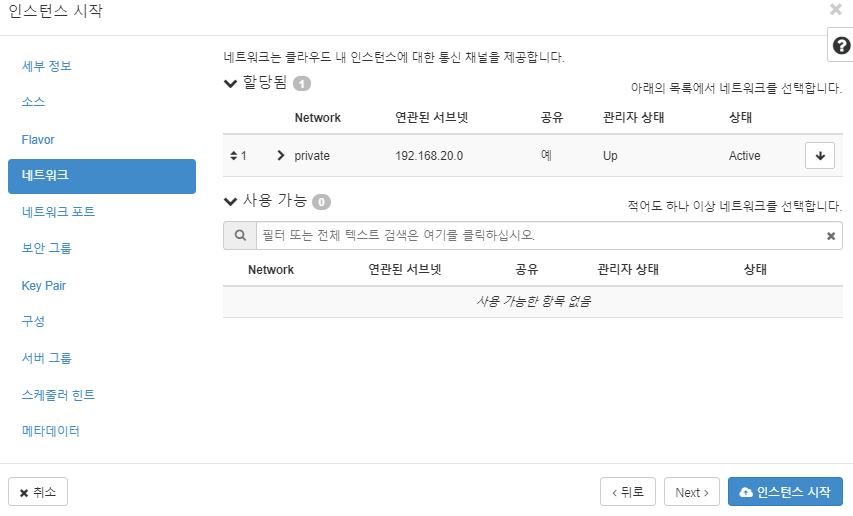
Task: Click allocated table Network column header
Action: (x=318, y=117)
